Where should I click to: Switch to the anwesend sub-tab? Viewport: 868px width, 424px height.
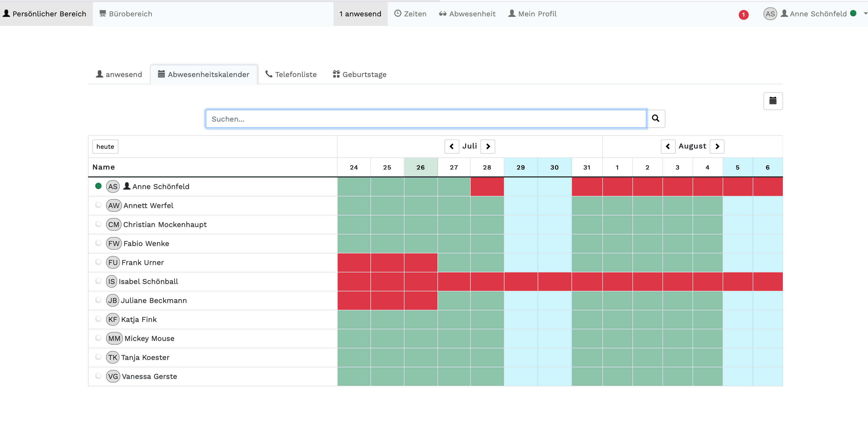pos(119,74)
